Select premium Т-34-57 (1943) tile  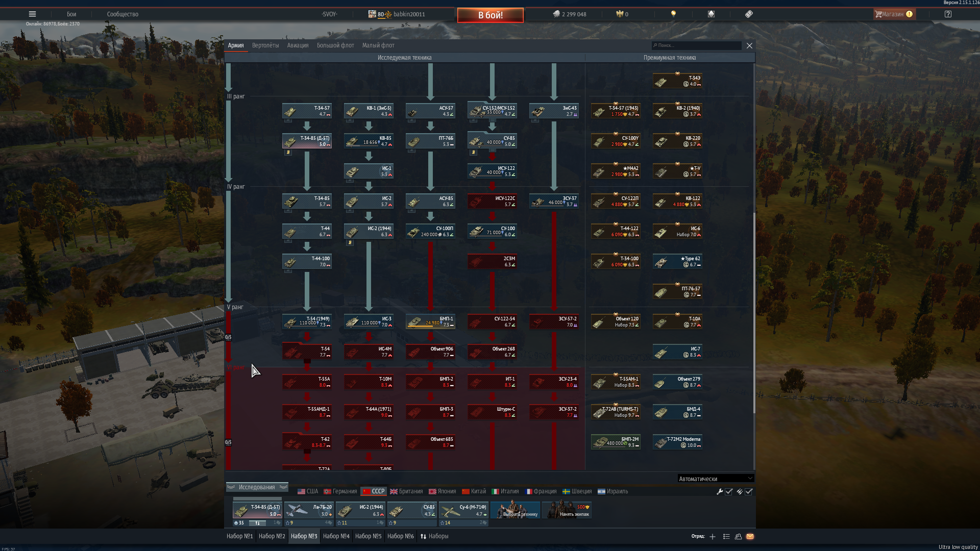(616, 111)
